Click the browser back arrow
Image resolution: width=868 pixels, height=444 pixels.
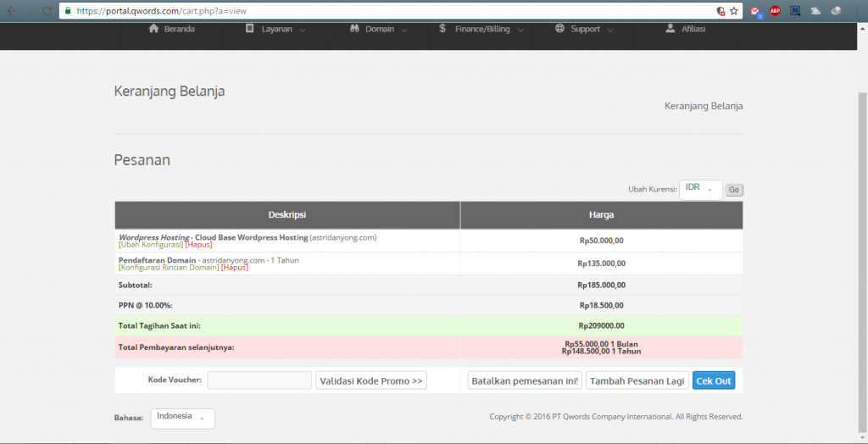(x=10, y=12)
